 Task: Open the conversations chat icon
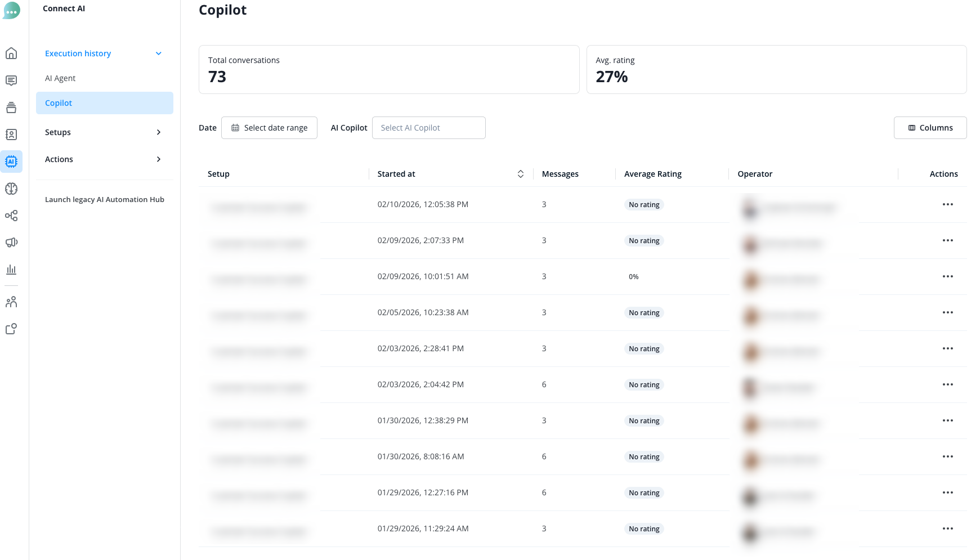point(11,80)
